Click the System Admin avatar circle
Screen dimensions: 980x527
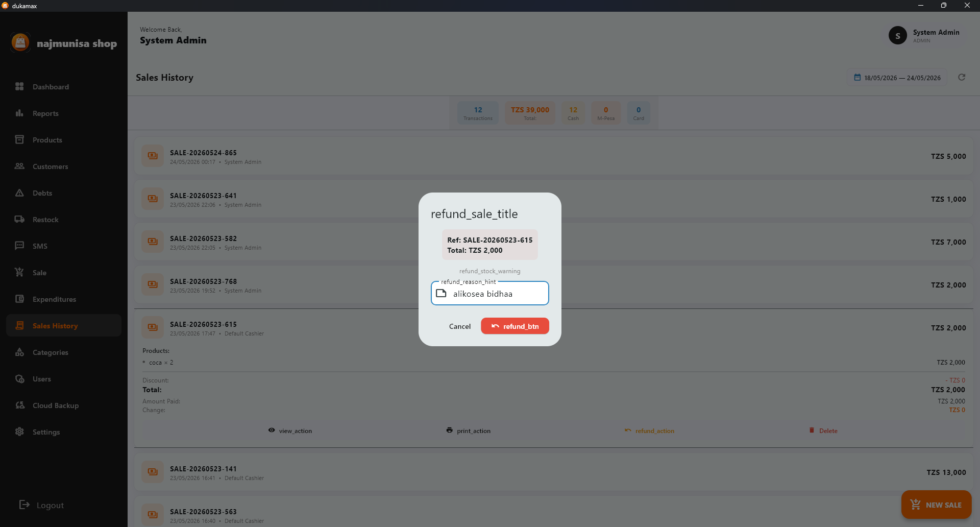[898, 35]
